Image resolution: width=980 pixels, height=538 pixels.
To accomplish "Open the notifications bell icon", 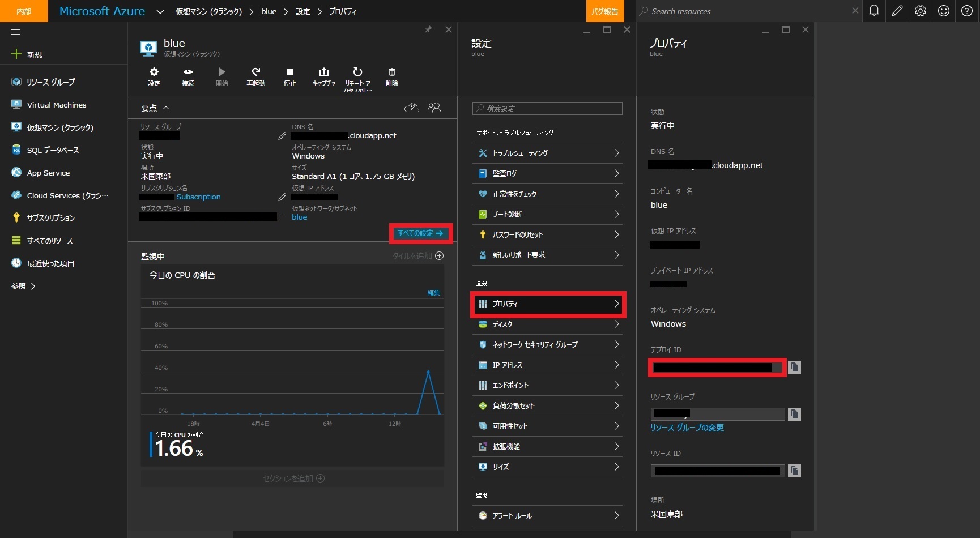I will pos(874,11).
